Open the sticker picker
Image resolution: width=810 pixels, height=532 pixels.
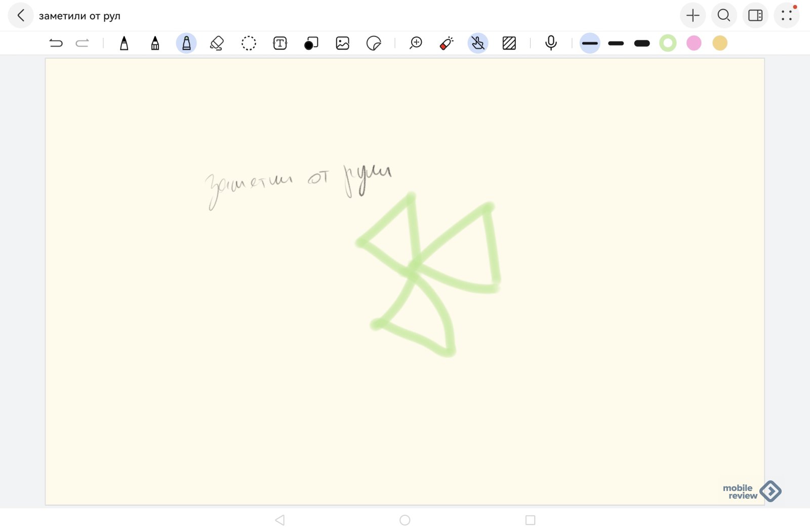point(374,44)
